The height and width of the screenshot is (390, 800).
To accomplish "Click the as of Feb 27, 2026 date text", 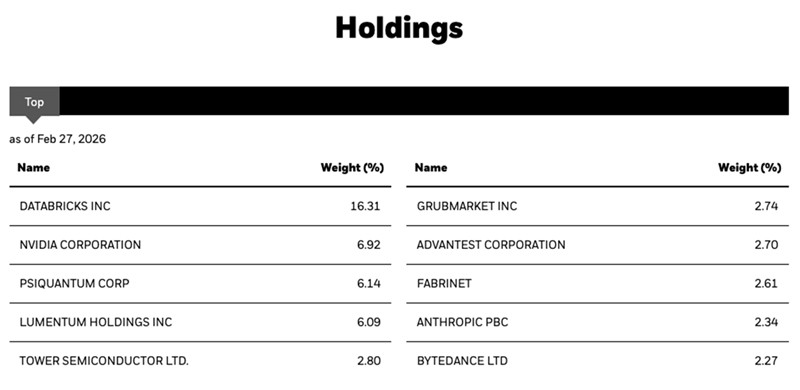I will (58, 139).
